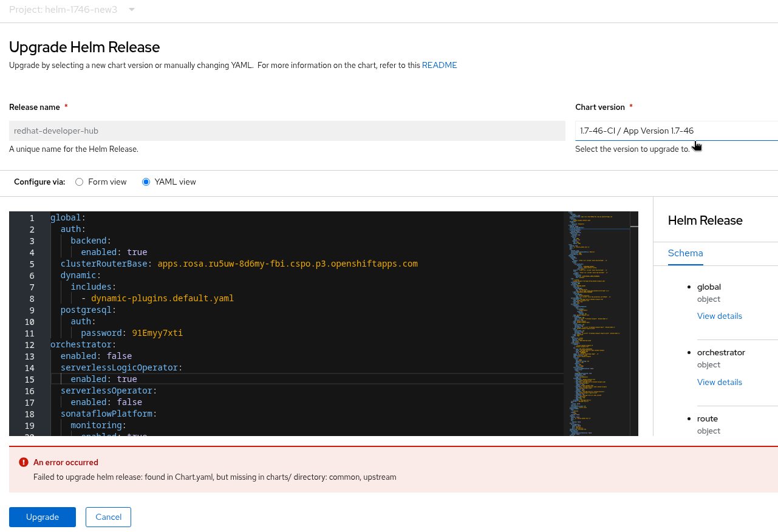Click the postgresql password value 91Emyy7xti
The width and height of the screenshot is (778, 532).
coord(157,333)
